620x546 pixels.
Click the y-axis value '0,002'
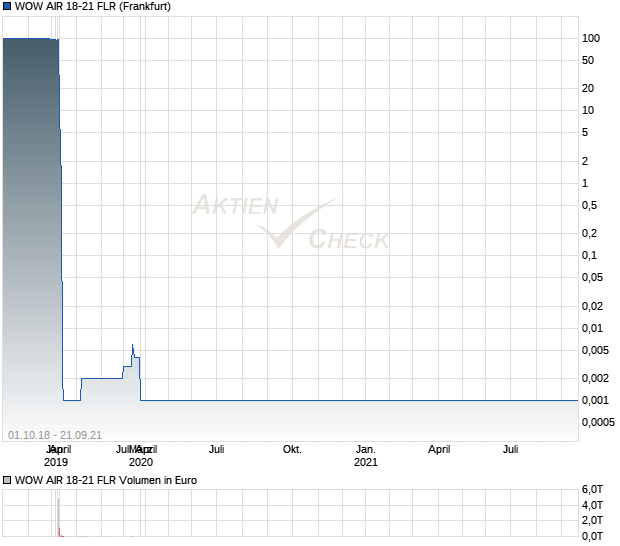pyautogui.click(x=595, y=378)
